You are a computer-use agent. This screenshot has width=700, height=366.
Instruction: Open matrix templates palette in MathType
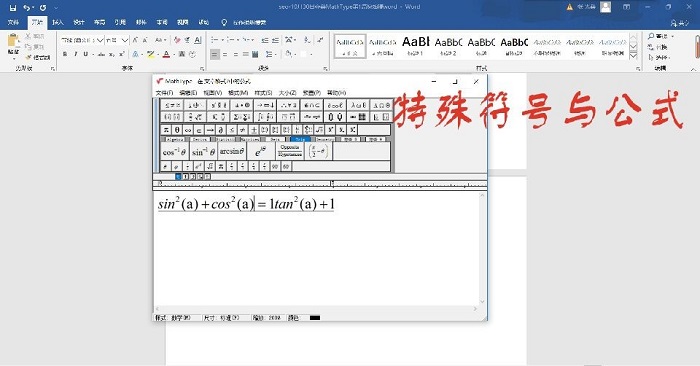click(x=358, y=117)
